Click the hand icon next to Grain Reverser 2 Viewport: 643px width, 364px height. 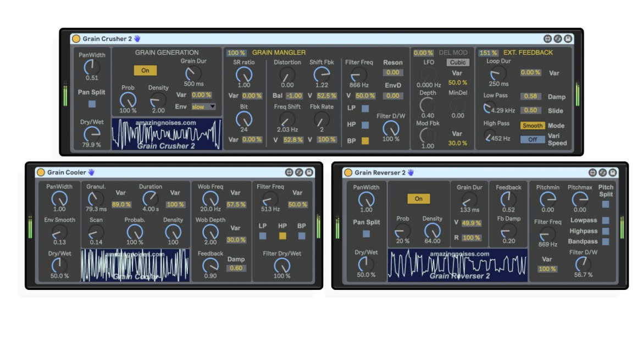point(411,173)
